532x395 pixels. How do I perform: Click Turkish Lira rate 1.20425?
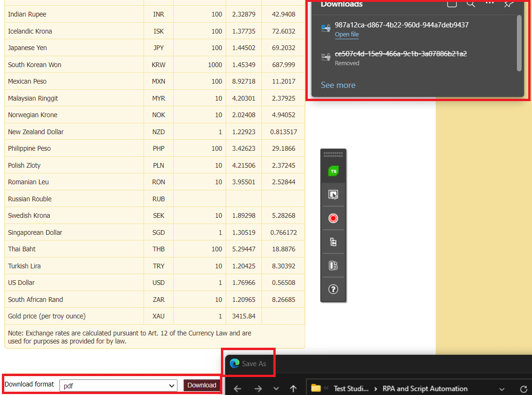click(244, 266)
